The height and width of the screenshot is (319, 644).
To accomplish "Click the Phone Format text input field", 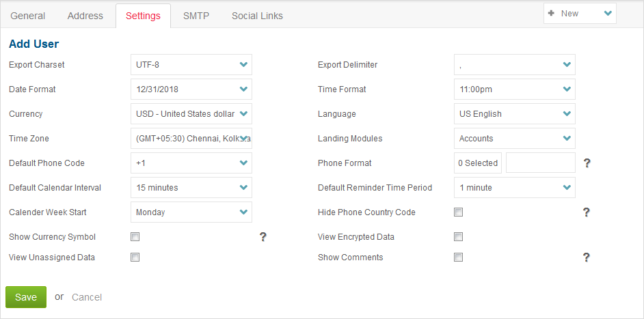I will tap(541, 163).
